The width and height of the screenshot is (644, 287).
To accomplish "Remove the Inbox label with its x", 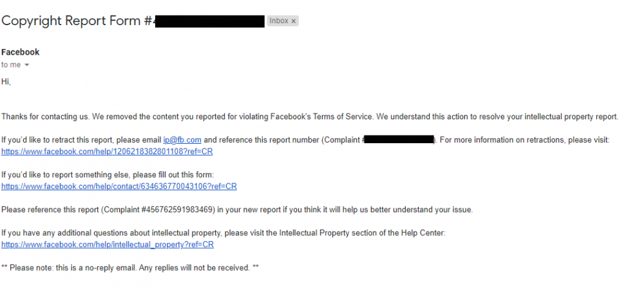I will coord(293,21).
